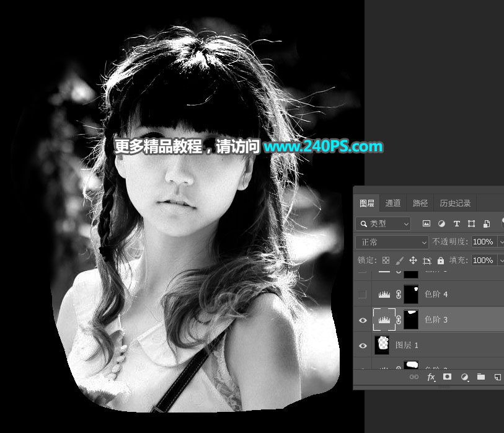504x433 pixels.
Task: Lock layer position move icon
Action: tap(413, 261)
